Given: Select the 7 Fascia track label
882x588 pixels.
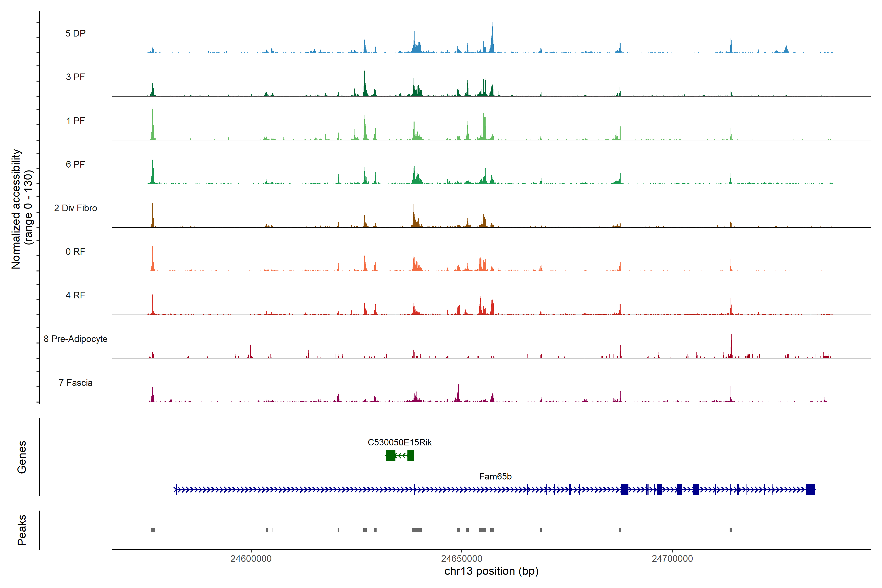Looking at the screenshot, I should [x=75, y=382].
